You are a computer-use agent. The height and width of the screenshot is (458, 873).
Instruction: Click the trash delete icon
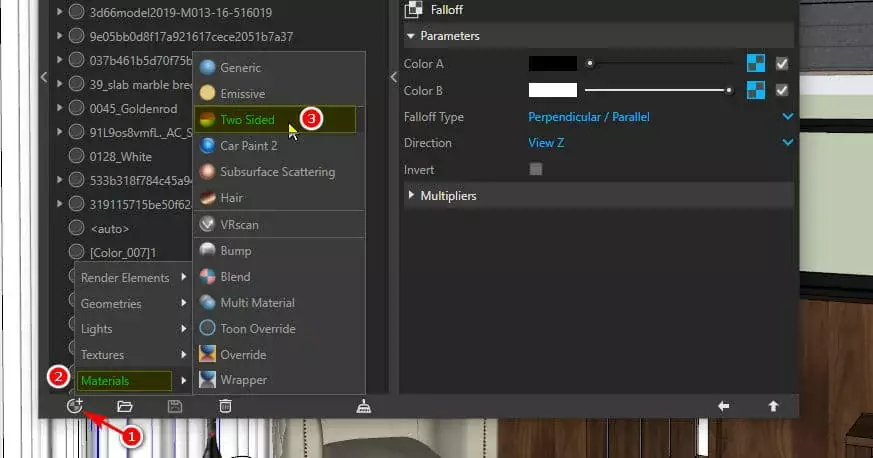tap(225, 406)
